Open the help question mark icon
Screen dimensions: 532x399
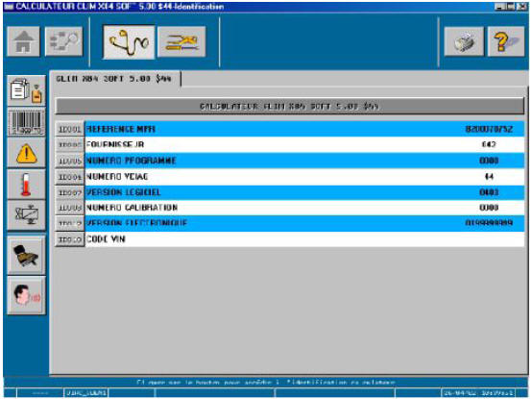pyautogui.click(x=506, y=41)
